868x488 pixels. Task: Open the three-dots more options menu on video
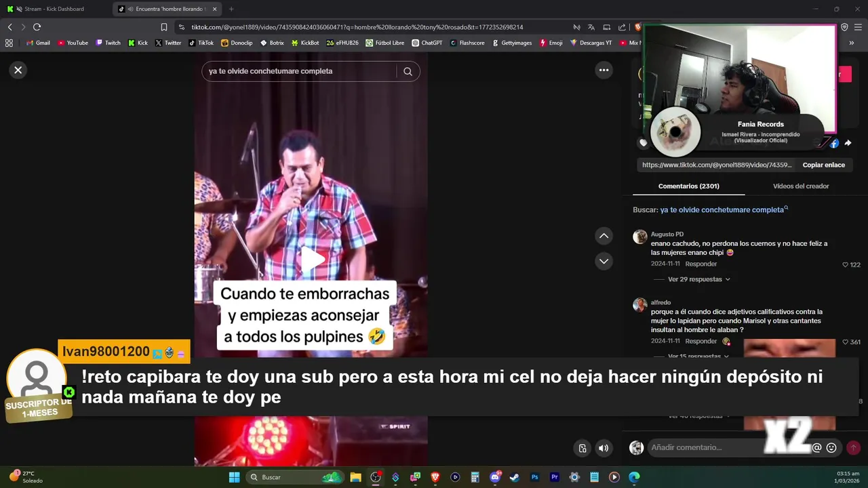pos(604,70)
